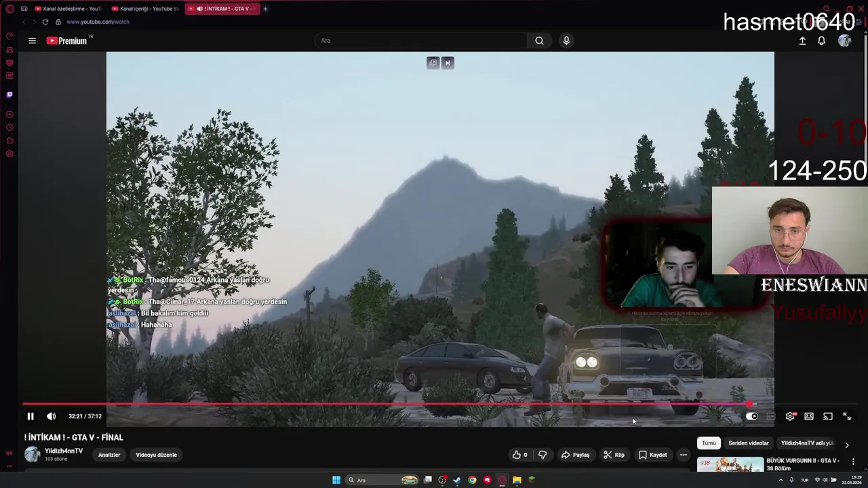868x488 pixels.
Task: Open a new browser tab with plus
Action: coord(265,9)
